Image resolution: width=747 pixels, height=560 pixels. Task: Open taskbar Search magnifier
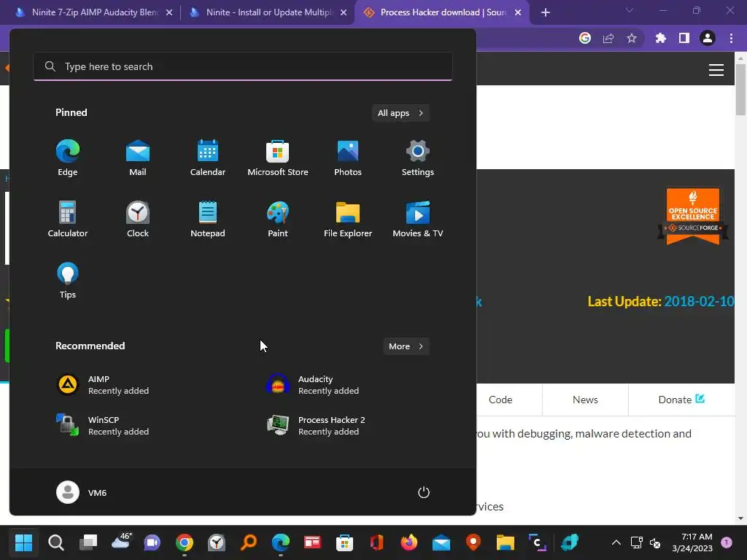(x=55, y=542)
